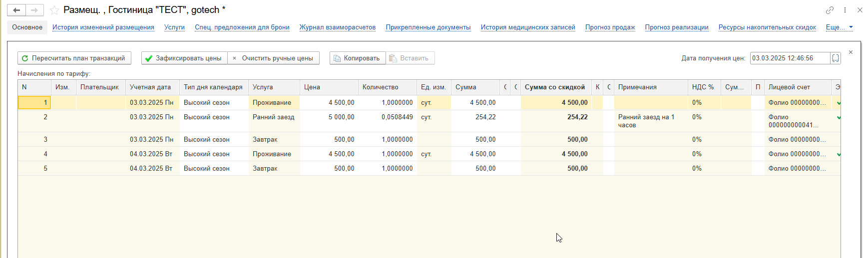Close the tariff charges panel with its X
Image resolution: width=868 pixels, height=258 pixels.
click(851, 52)
